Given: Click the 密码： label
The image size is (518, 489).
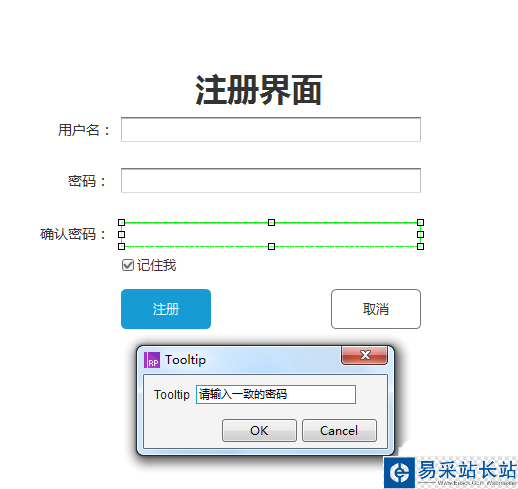Looking at the screenshot, I should pos(87,181).
